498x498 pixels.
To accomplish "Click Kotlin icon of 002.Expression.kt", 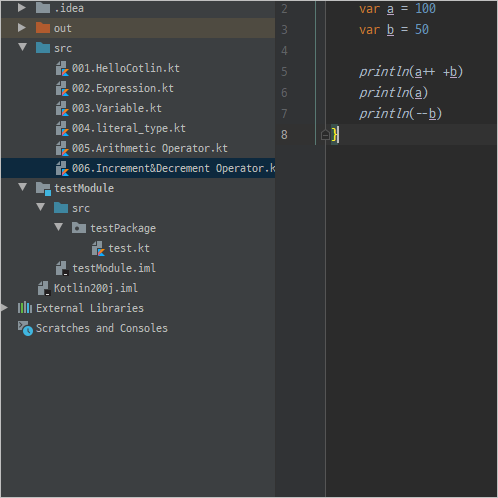I will click(62, 89).
